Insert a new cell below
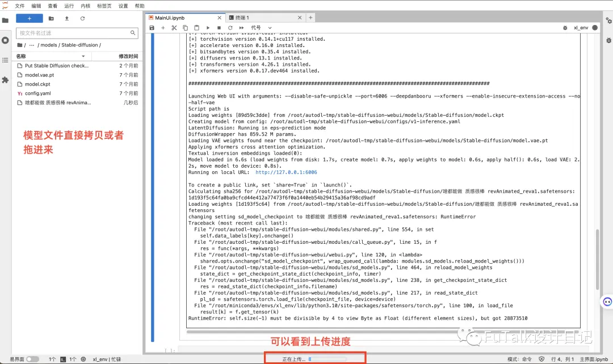The image size is (613, 364). pyautogui.click(x=163, y=28)
